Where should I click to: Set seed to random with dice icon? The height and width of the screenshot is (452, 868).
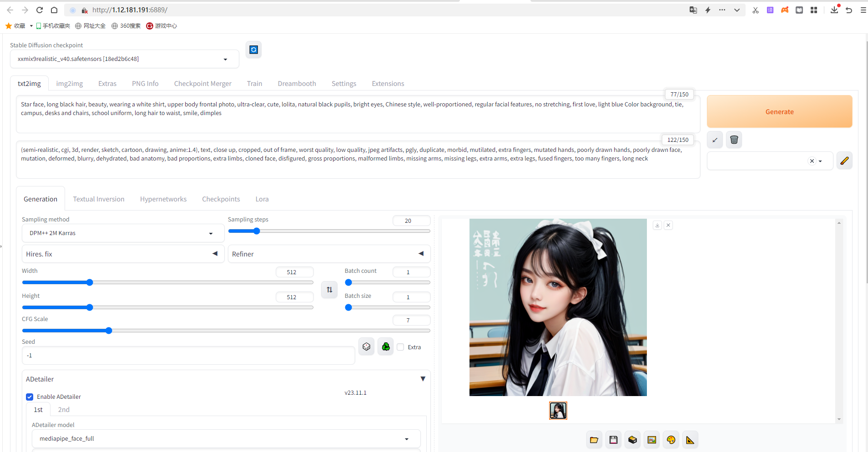click(x=367, y=346)
